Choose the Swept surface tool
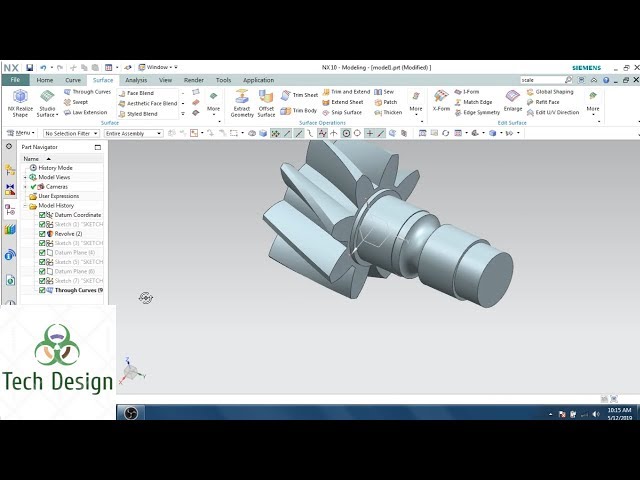The image size is (640, 480). 76,102
